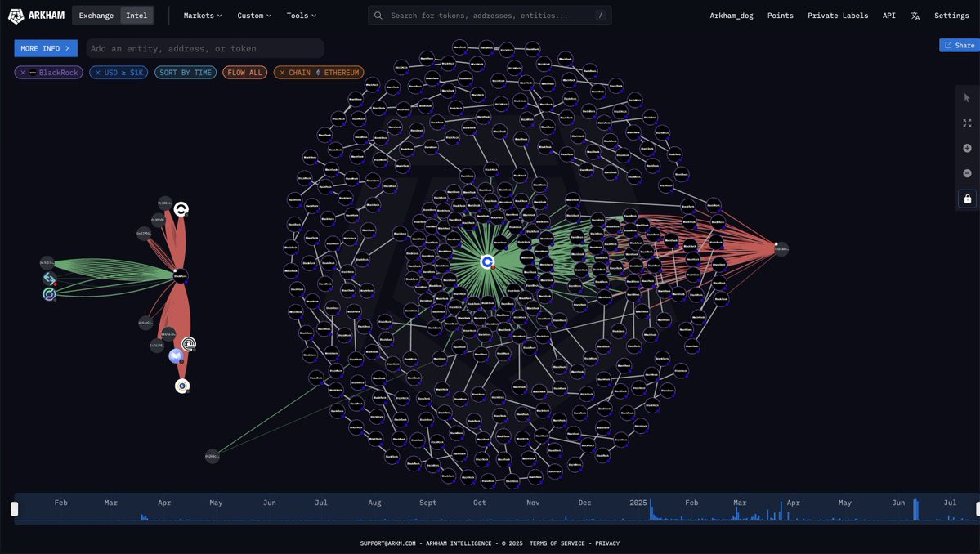Open the Markets dropdown
This screenshot has width=980, height=554.
coord(203,16)
